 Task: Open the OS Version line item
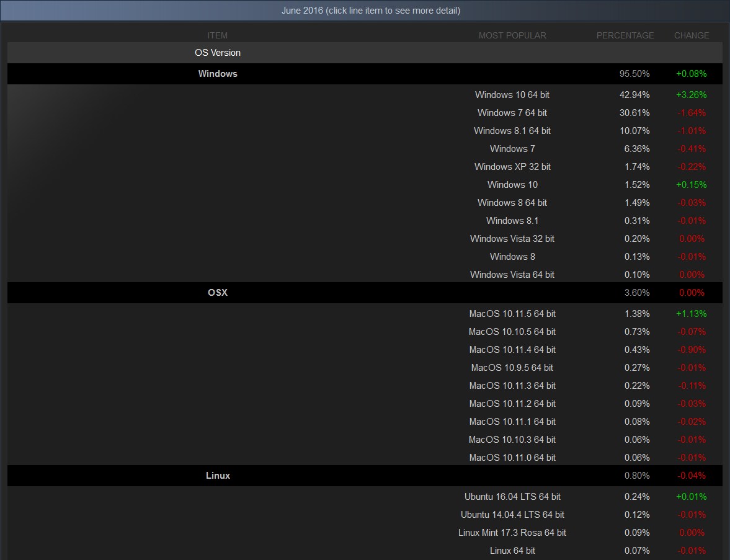[365, 53]
